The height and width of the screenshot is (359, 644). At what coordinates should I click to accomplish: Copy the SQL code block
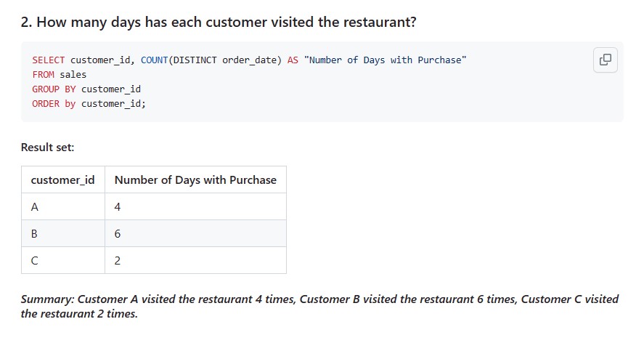point(605,60)
